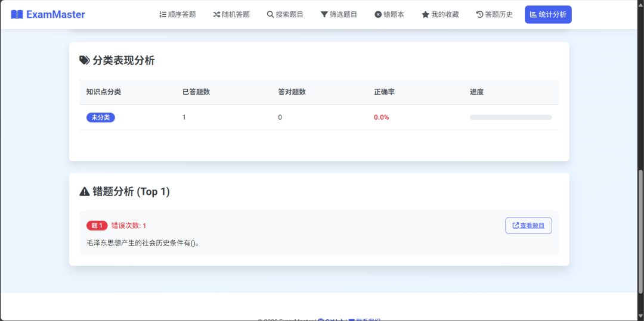Click the tag icon beside 分类表现分析
Screen dimensions: 644x321
[84, 61]
